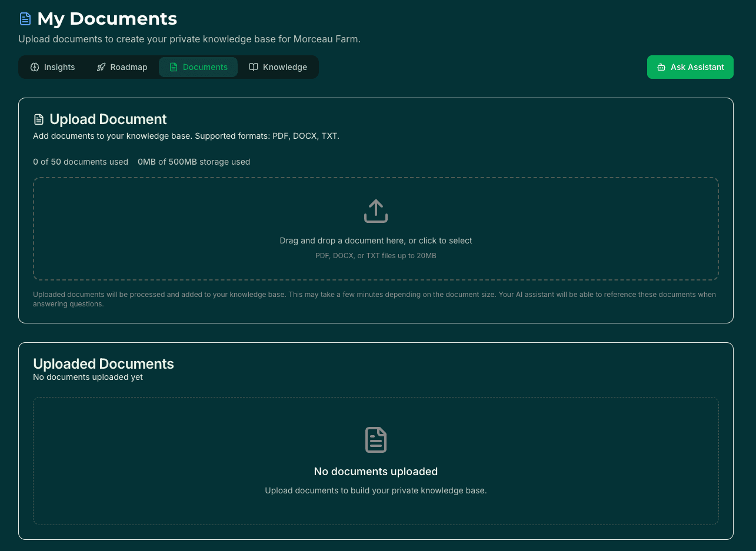Screen dimensions: 756x551
Task: Click the drag and drop upload area
Action: click(x=376, y=229)
